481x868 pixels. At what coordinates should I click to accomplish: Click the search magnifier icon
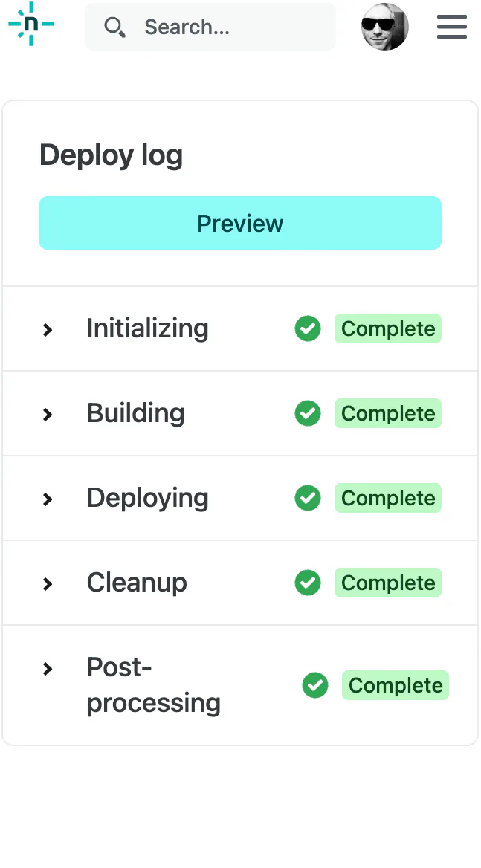click(114, 27)
